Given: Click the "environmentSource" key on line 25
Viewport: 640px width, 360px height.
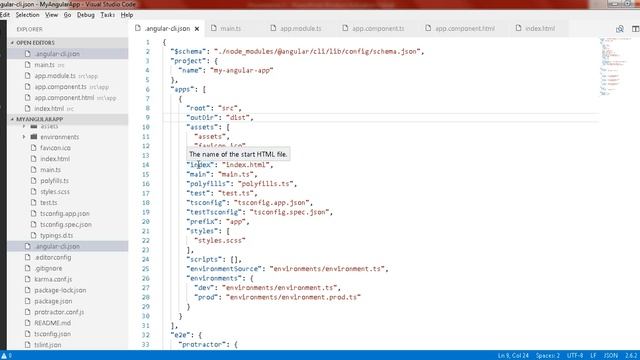Looking at the screenshot, I should [224, 269].
